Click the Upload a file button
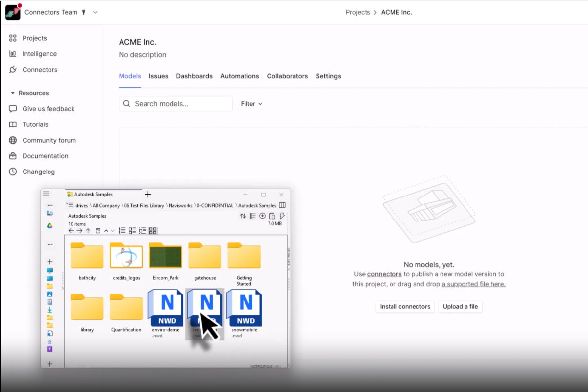 460,306
